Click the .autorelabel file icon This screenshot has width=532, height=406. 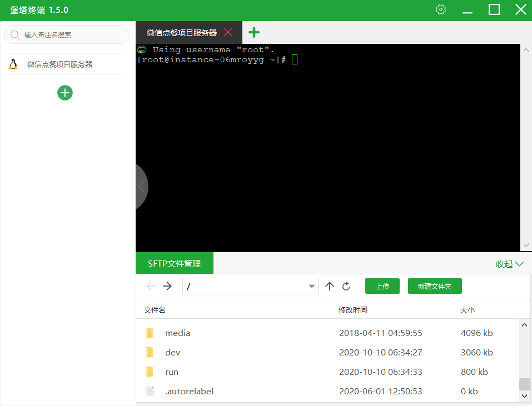[x=150, y=391]
